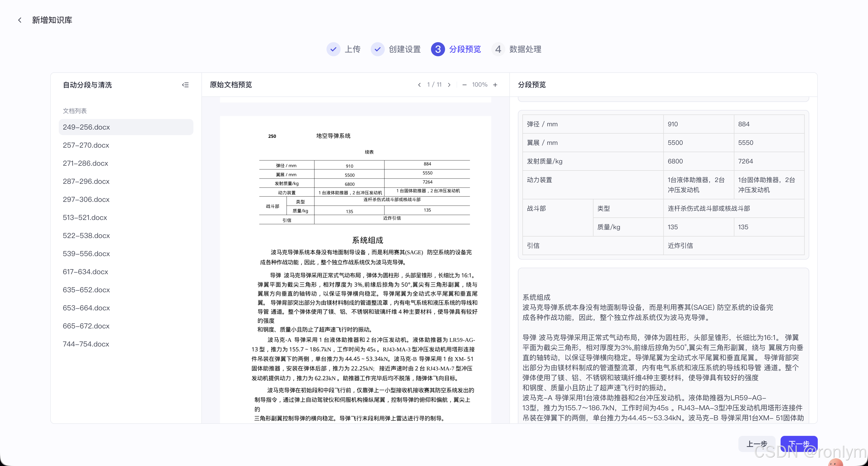868x466 pixels.
Task: Open 297-306.docx in document list
Action: (x=126, y=199)
